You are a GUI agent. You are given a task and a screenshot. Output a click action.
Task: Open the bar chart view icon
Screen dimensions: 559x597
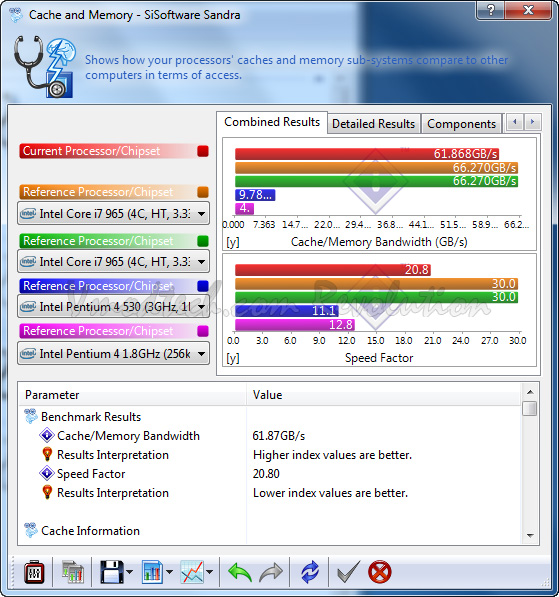tap(152, 572)
